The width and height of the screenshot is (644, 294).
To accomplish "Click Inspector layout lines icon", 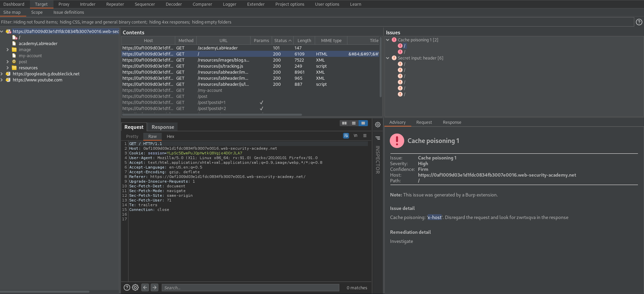I will point(378,138).
